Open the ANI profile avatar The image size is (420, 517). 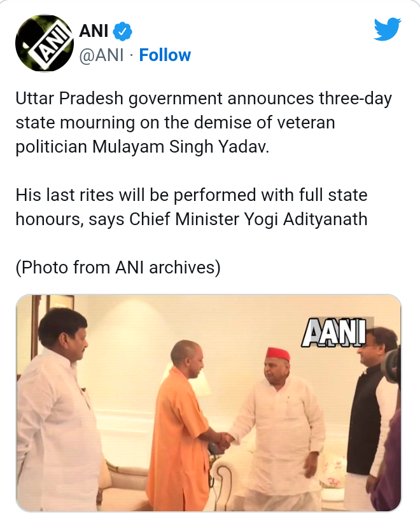pos(45,43)
